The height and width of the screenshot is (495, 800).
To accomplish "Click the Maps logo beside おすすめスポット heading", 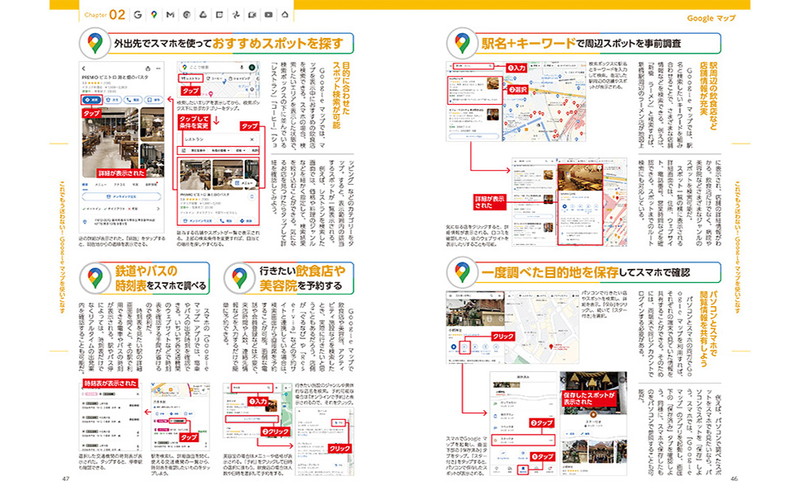I will point(93,43).
